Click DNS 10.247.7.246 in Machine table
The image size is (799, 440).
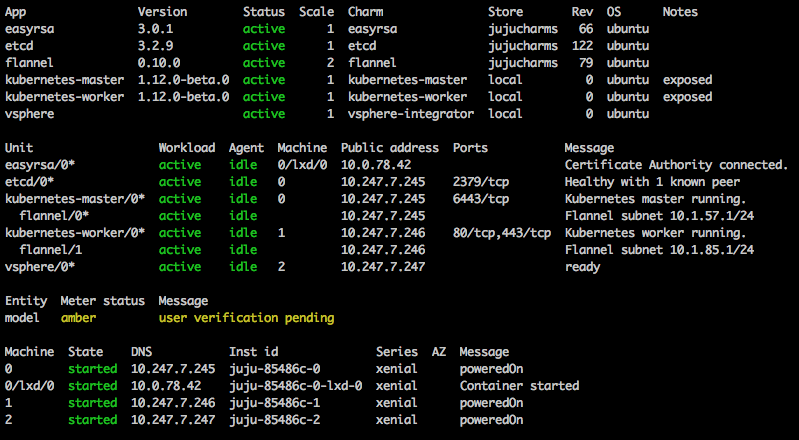point(173,403)
